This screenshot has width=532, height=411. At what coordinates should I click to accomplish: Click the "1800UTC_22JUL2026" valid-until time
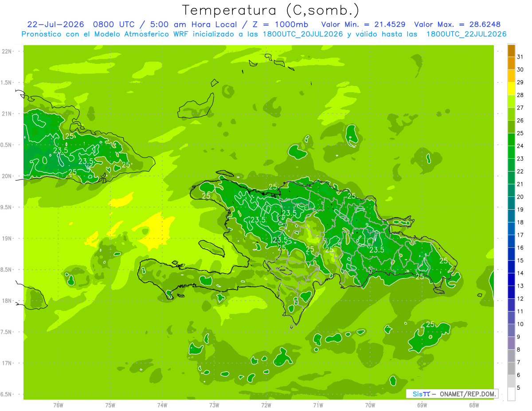point(466,34)
